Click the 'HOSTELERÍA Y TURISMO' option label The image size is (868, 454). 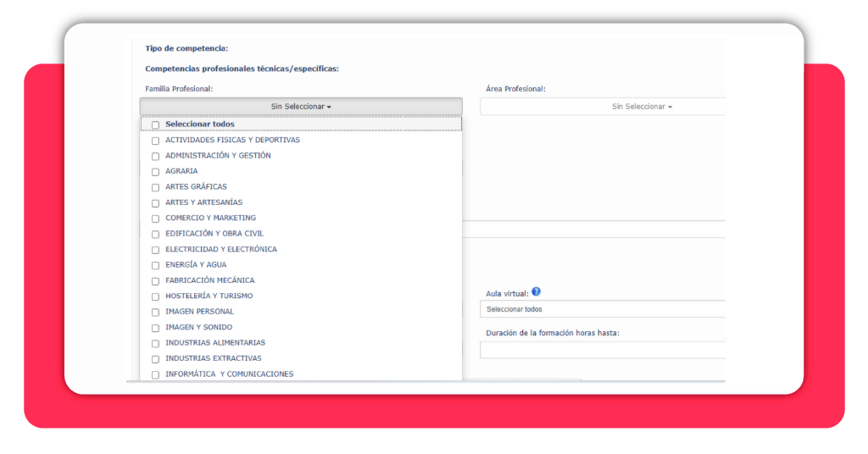(209, 296)
